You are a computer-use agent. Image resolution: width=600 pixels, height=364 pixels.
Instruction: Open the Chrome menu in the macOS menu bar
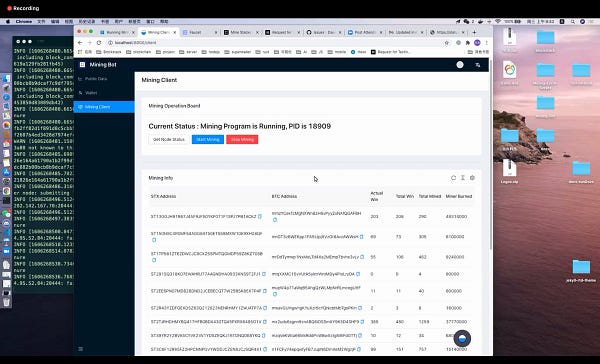(24, 21)
